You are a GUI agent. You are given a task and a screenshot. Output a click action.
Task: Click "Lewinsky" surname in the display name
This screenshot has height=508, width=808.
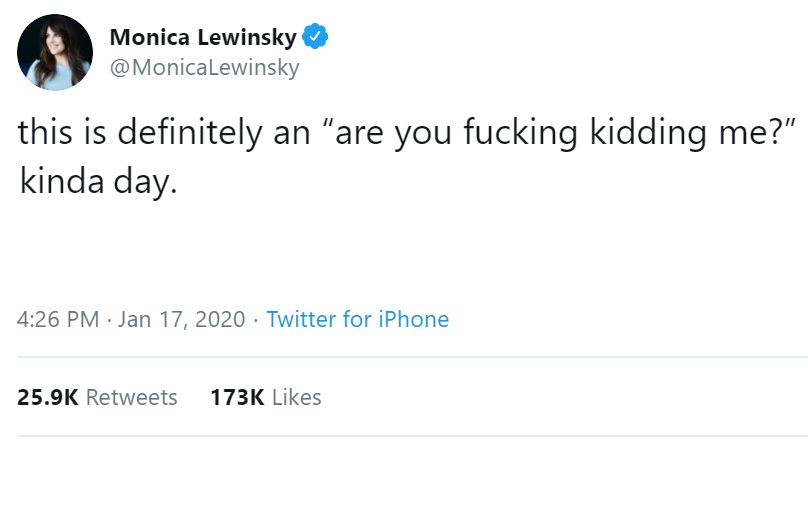[249, 38]
